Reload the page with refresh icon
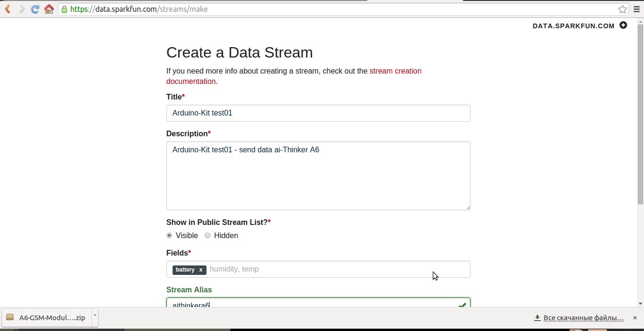Image resolution: width=644 pixels, height=331 pixels. (35, 9)
